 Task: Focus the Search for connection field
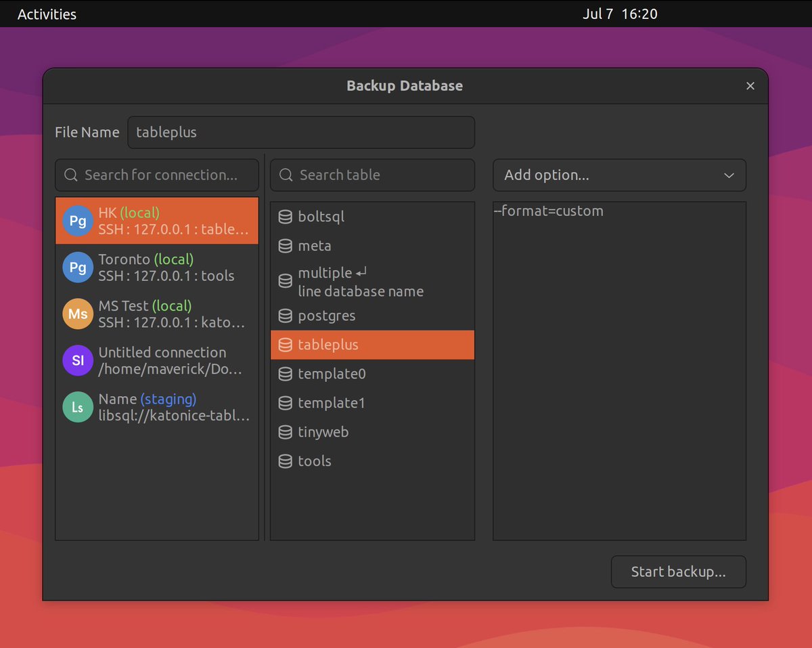tap(157, 175)
